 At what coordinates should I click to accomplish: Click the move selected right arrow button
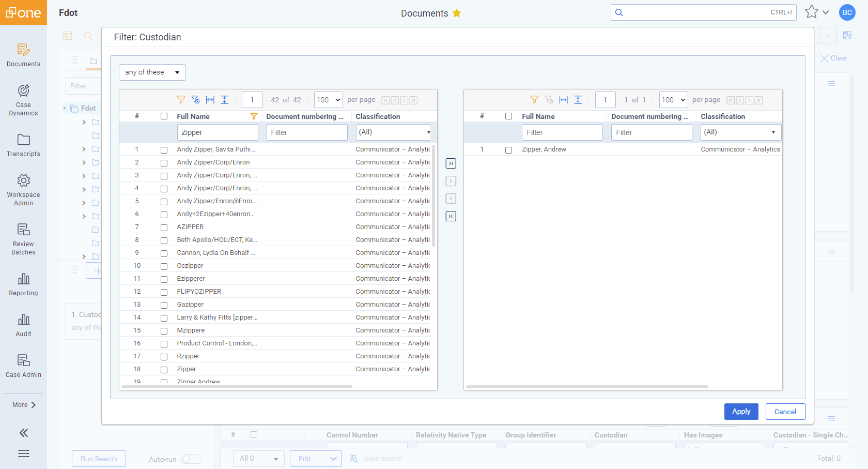pyautogui.click(x=451, y=181)
